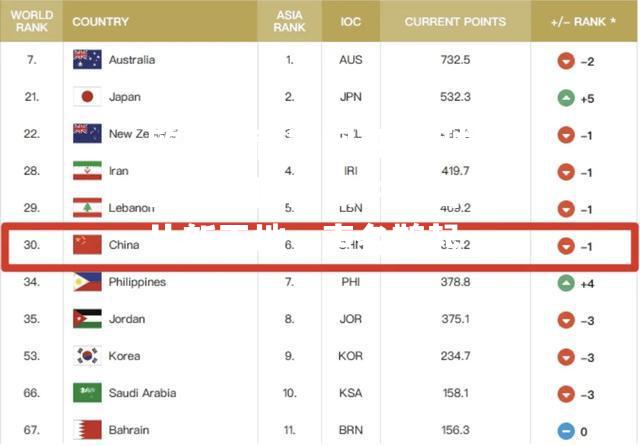
Task: Open the Jordan country link
Action: click(127, 319)
